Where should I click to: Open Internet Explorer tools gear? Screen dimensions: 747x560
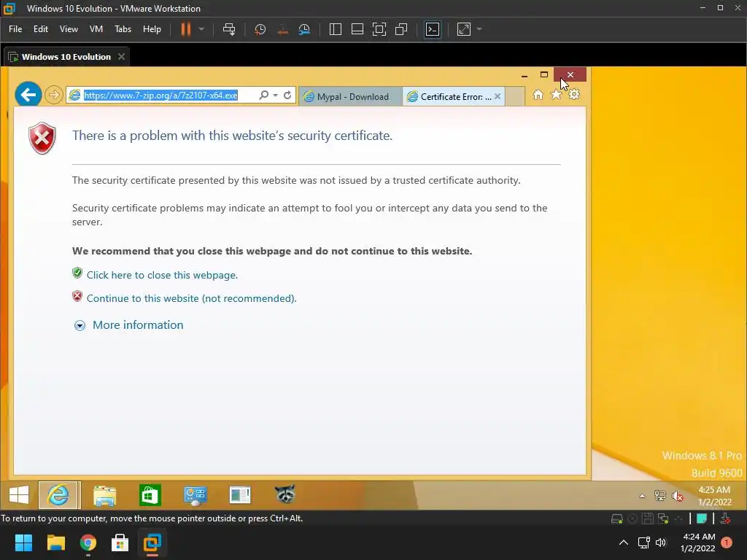click(574, 94)
